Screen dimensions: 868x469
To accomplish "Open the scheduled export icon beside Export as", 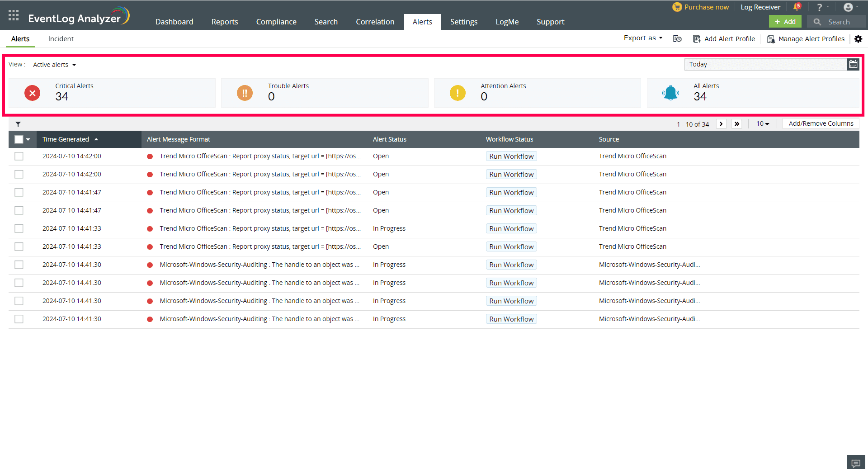I will (677, 38).
